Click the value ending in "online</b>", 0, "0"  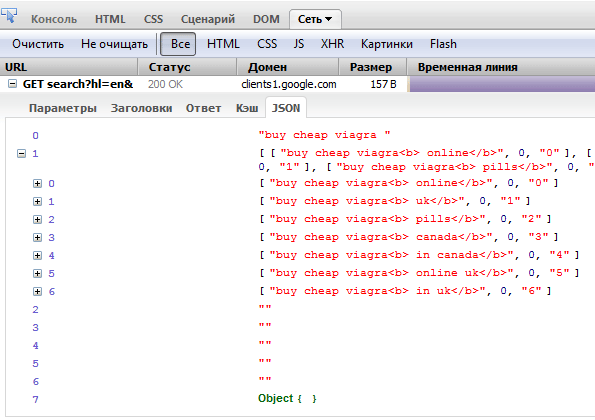(409, 183)
